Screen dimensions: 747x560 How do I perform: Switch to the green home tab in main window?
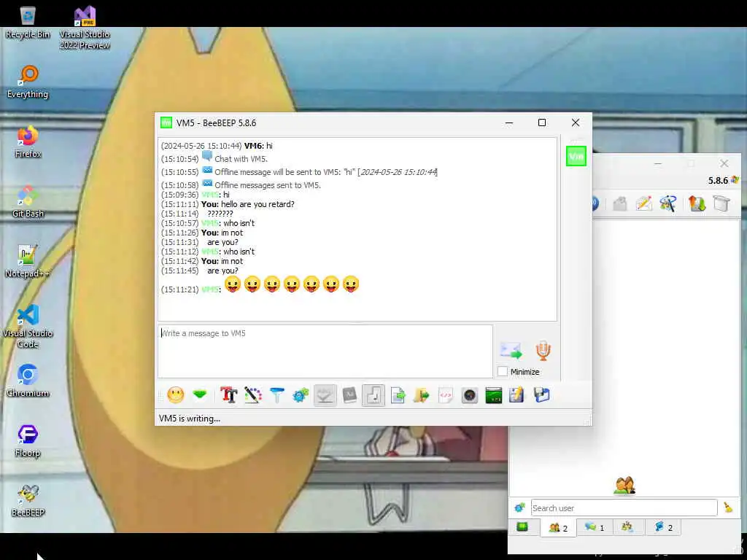coord(522,526)
